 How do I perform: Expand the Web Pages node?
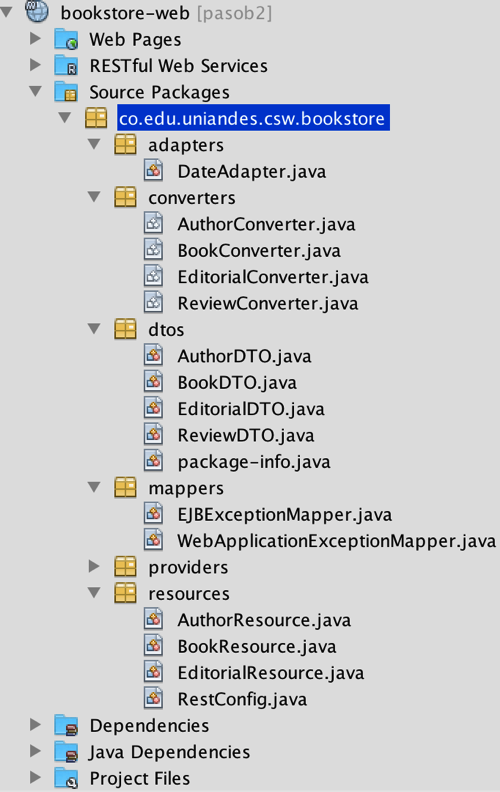point(35,39)
